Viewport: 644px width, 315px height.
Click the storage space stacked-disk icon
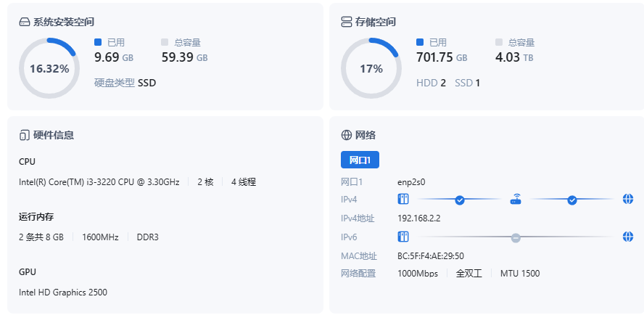tap(347, 22)
